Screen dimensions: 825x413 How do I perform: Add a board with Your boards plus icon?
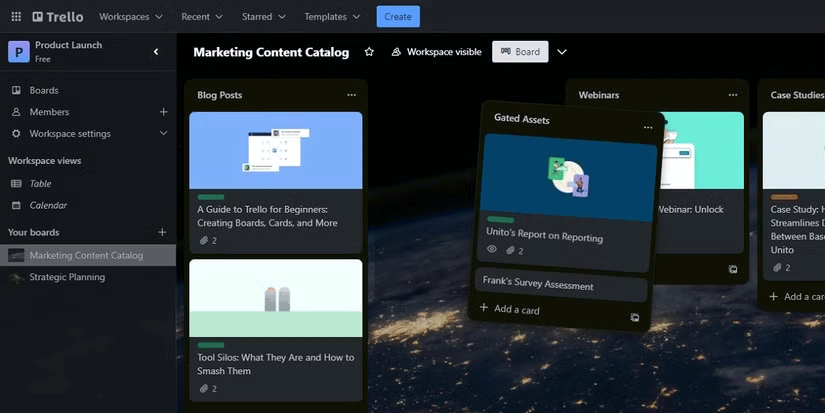click(x=163, y=232)
